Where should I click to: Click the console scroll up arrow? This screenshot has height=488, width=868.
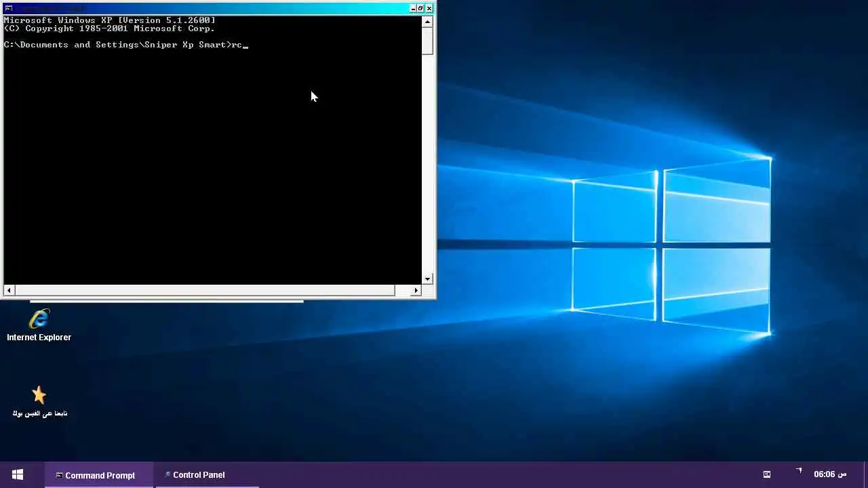coord(427,22)
